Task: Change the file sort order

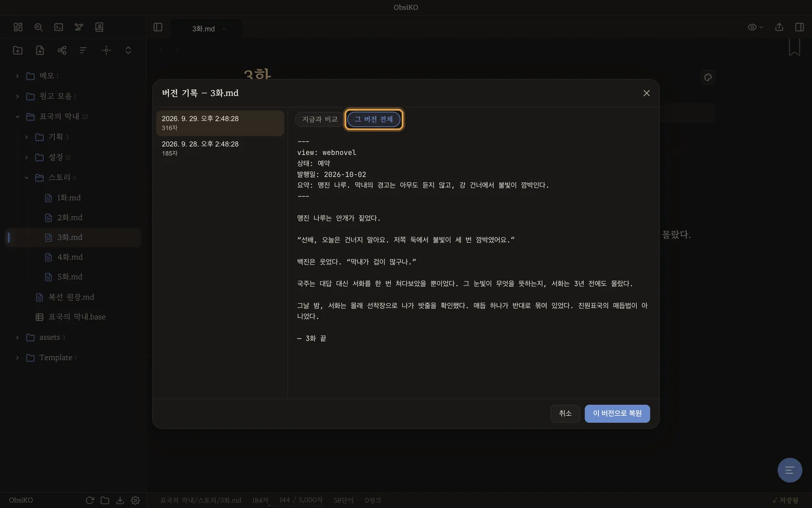Action: click(x=83, y=50)
